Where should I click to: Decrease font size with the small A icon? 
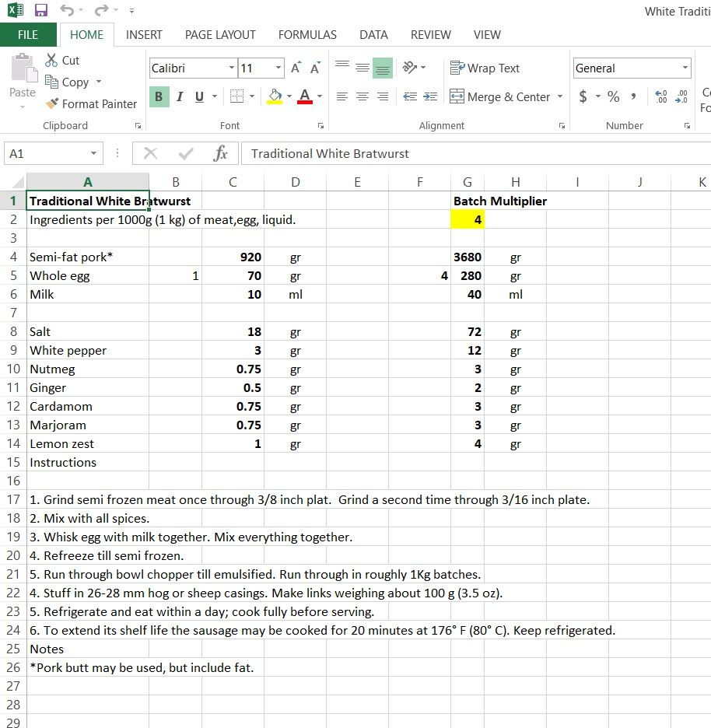pos(315,68)
